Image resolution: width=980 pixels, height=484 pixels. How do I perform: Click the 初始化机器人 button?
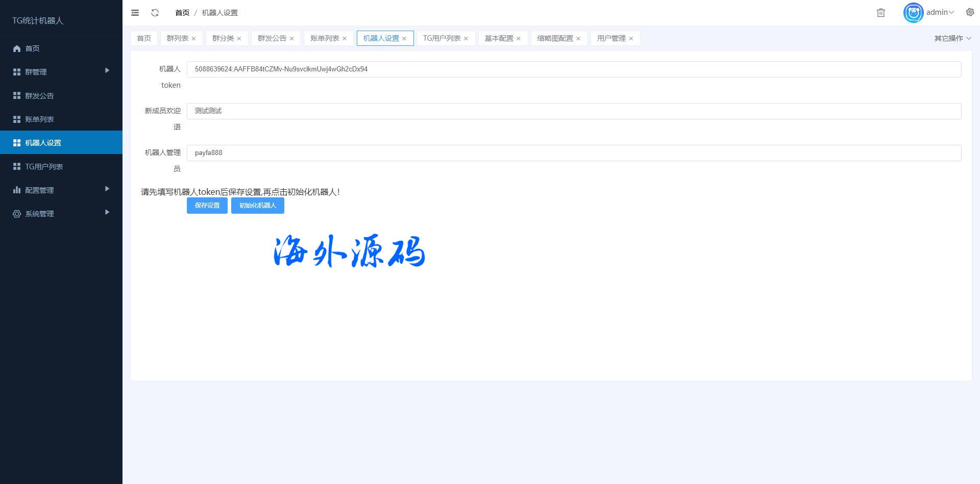point(257,206)
